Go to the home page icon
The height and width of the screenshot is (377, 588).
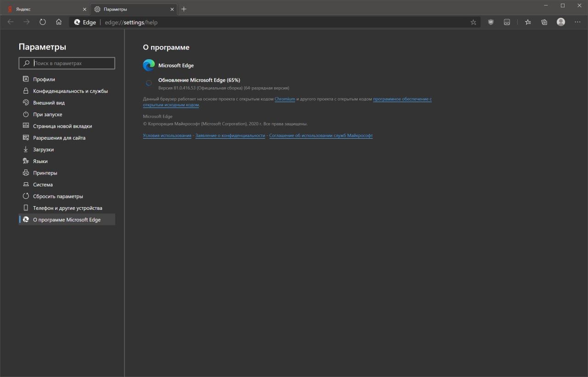(x=59, y=22)
